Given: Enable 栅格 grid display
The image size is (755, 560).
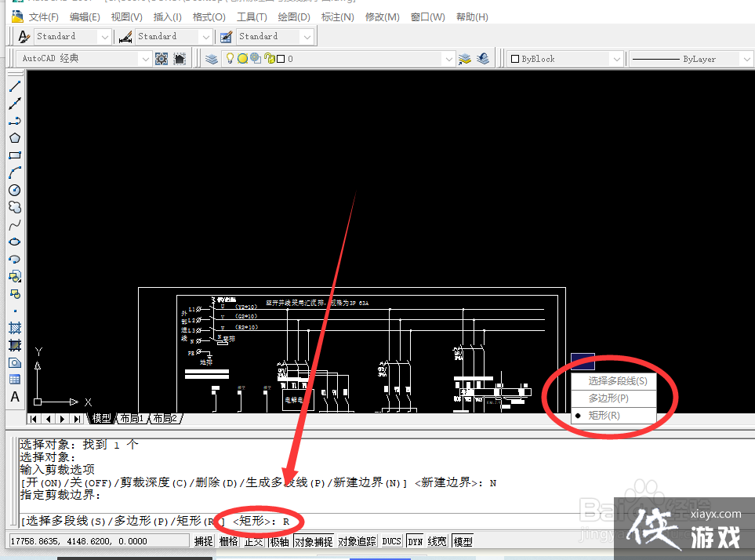Looking at the screenshot, I should (227, 540).
